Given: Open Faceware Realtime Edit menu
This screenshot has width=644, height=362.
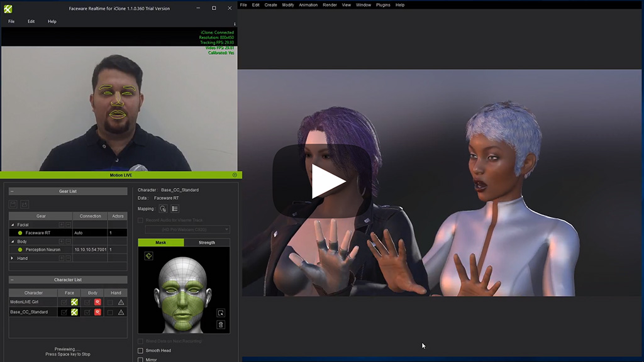Looking at the screenshot, I should (x=31, y=21).
